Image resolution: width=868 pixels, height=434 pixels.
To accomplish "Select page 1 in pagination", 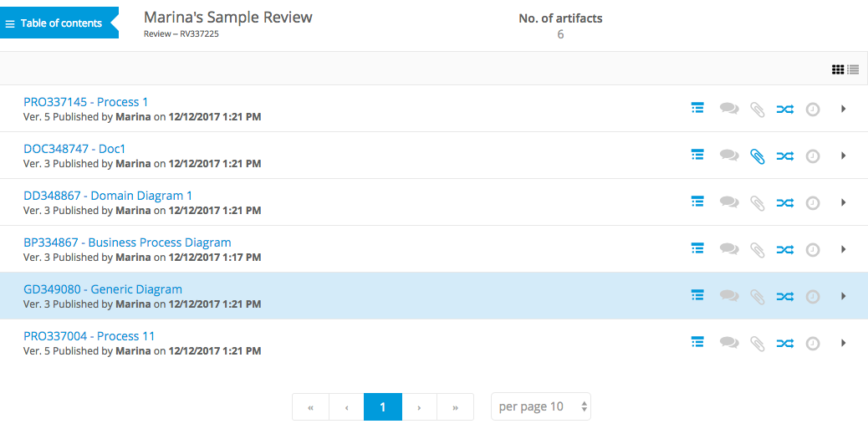I will tap(382, 407).
